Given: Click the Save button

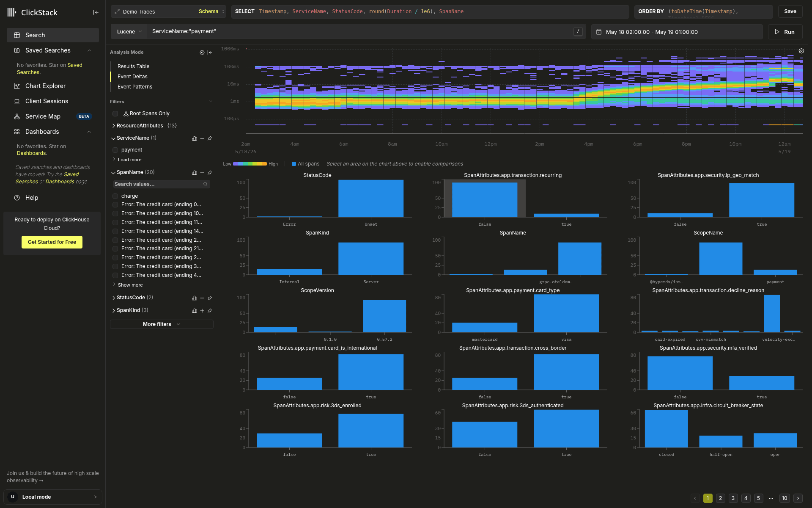Looking at the screenshot, I should click(790, 11).
